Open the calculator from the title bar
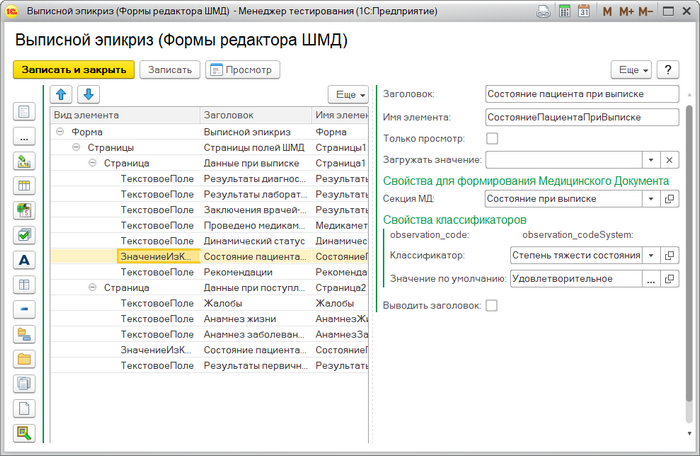Viewport: 700px width, 456px height. click(x=565, y=11)
